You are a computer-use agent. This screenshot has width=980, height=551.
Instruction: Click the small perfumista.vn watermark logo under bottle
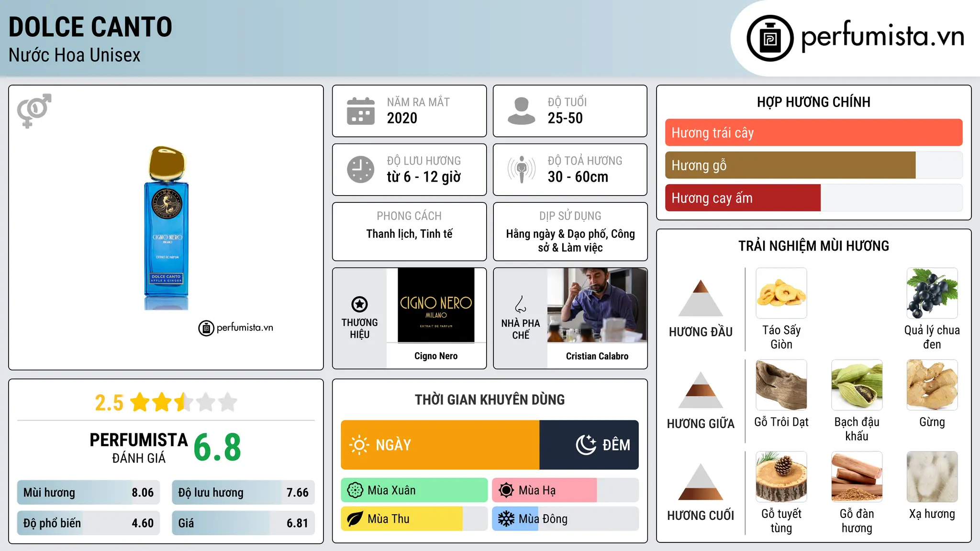[x=236, y=328]
